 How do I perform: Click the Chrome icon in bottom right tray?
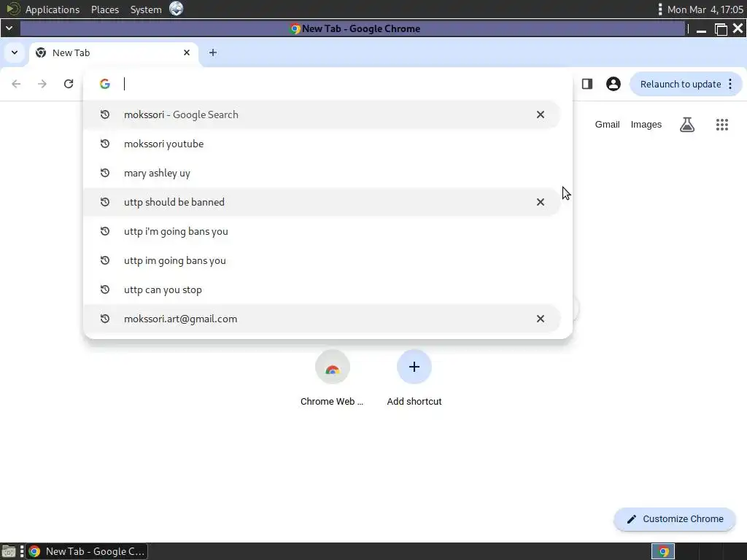662,551
